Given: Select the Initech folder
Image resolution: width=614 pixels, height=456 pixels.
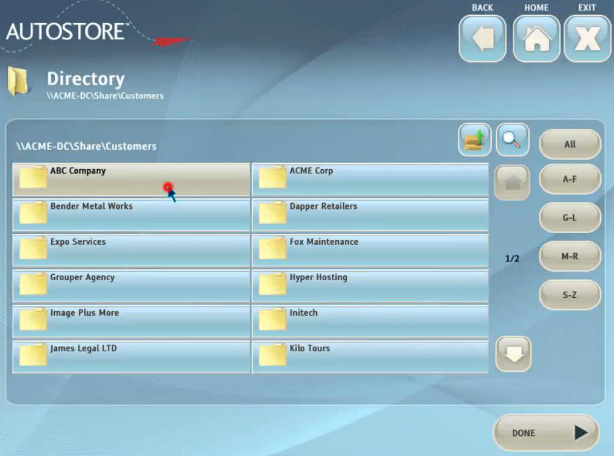Looking at the screenshot, I should point(370,321).
